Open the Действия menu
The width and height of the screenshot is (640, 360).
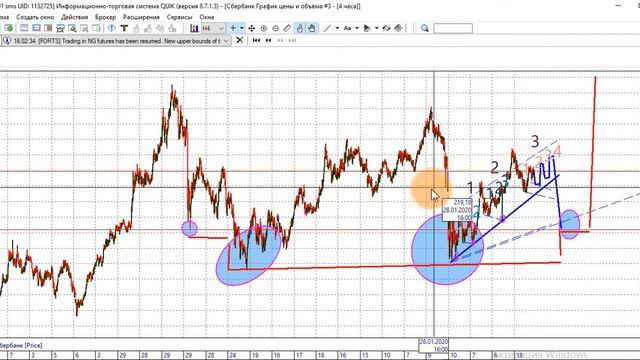click(74, 17)
